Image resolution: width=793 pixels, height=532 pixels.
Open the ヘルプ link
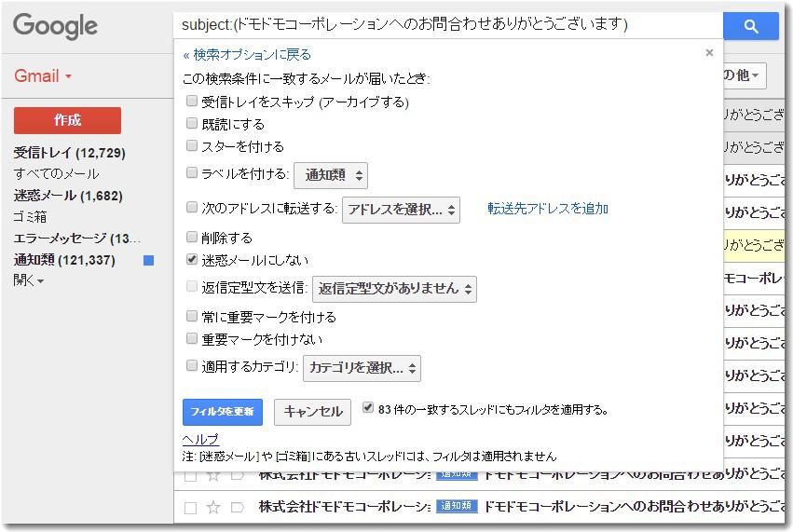point(200,439)
